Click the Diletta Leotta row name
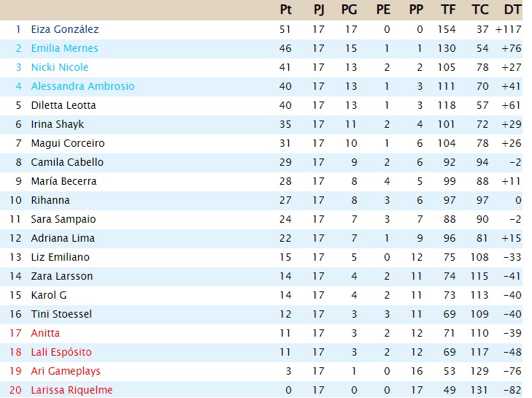This screenshot has height=398, width=532. pos(63,105)
